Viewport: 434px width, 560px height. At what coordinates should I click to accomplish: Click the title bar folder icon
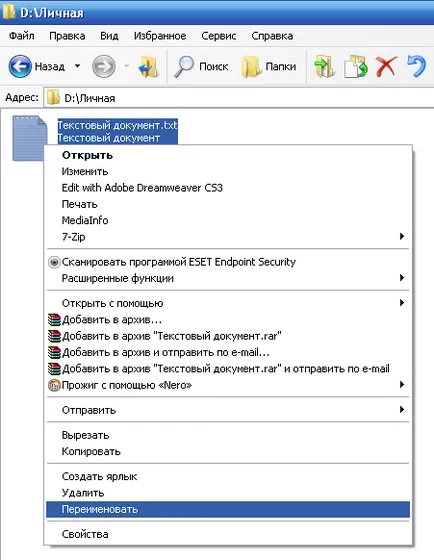[9, 12]
